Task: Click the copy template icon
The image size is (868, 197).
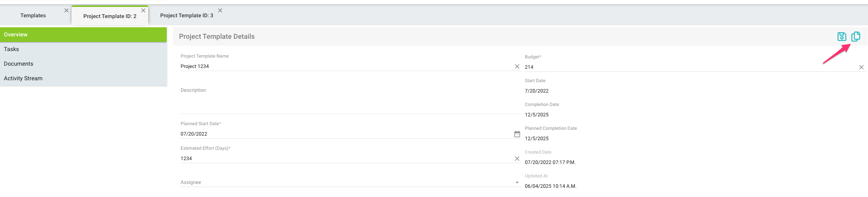Action: 856,36
